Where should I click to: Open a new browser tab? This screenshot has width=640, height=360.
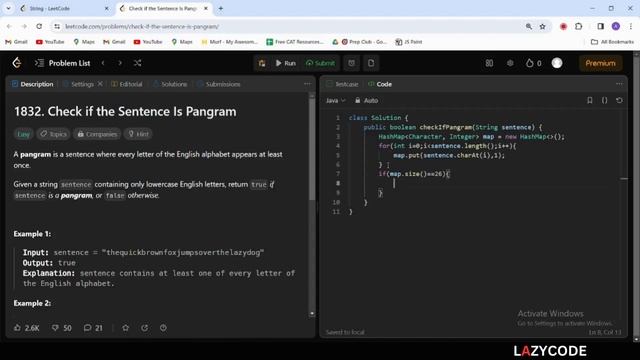point(220,9)
